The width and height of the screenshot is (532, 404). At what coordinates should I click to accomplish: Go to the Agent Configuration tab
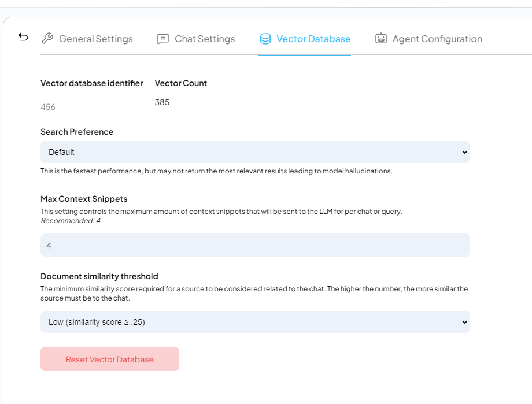[x=437, y=39]
